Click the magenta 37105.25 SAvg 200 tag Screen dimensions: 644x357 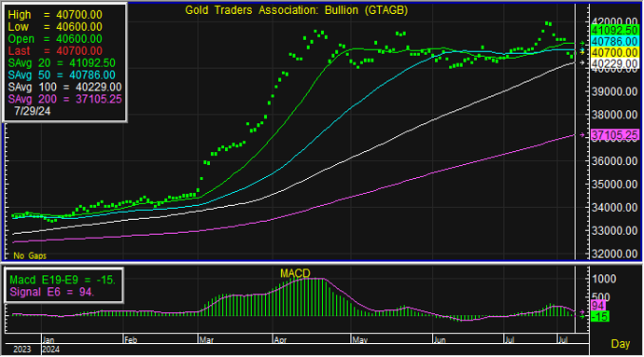coord(614,135)
